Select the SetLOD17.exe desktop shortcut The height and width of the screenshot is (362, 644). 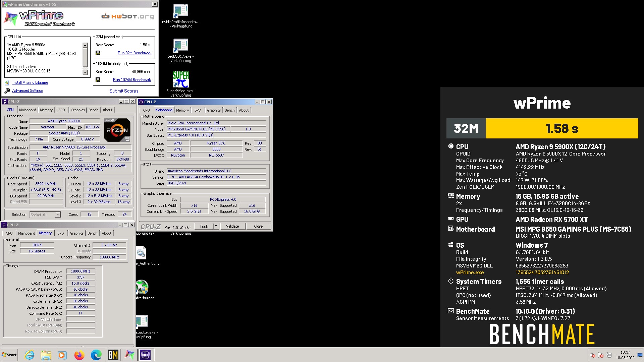click(180, 51)
